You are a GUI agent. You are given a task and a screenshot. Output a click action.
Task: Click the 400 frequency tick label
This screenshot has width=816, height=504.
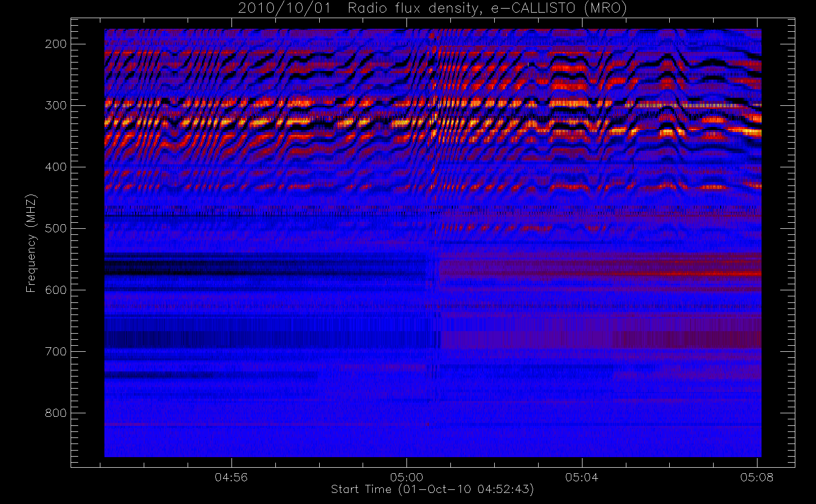click(x=55, y=167)
